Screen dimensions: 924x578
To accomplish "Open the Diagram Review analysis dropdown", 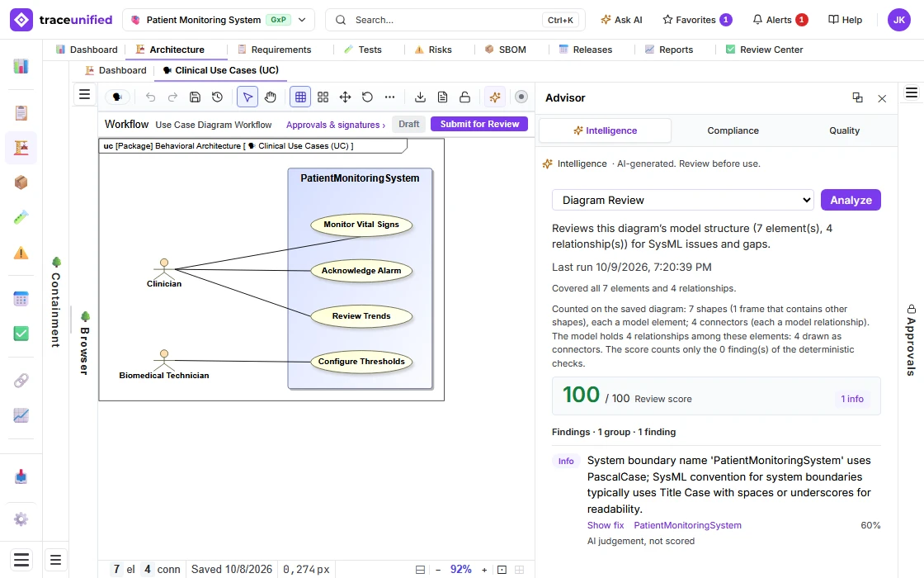I will (x=682, y=200).
